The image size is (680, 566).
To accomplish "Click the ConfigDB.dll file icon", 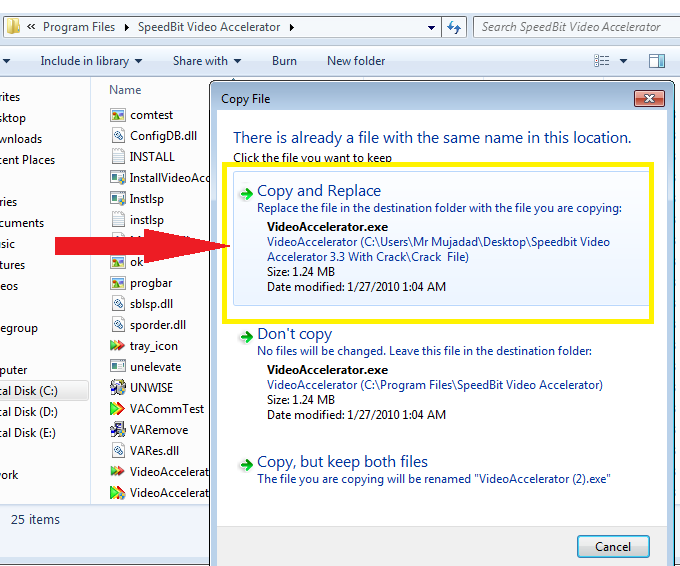I will coord(118,136).
